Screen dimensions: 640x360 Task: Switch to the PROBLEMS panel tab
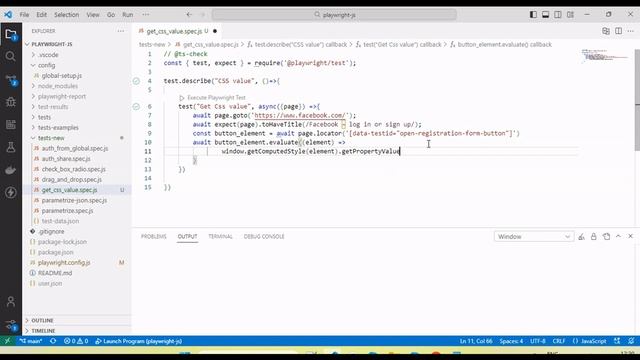[154, 237]
